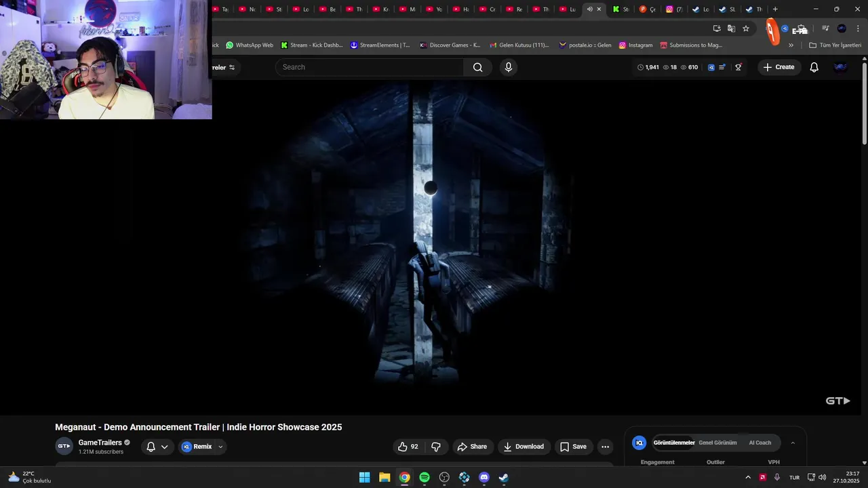Click the Windows Start button
This screenshot has width=868, height=488.
click(365, 477)
